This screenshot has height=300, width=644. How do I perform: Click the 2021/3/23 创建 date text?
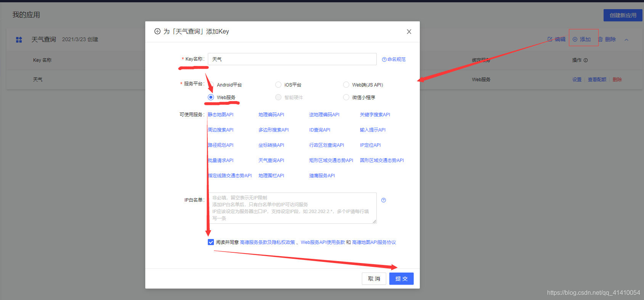point(80,39)
